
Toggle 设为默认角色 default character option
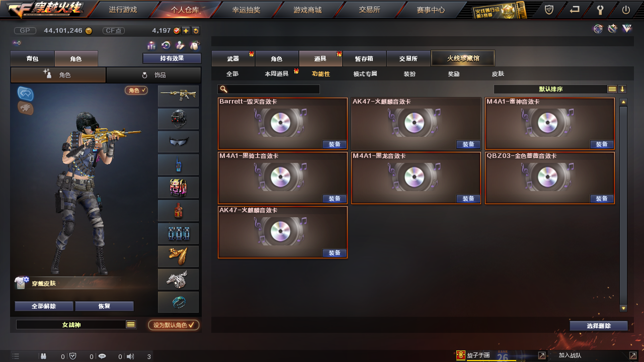tap(174, 325)
